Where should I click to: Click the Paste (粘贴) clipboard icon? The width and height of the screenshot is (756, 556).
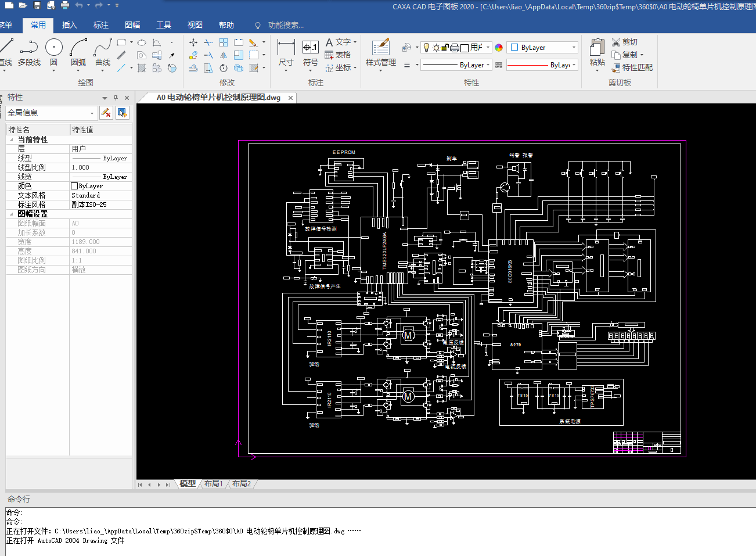pyautogui.click(x=597, y=48)
